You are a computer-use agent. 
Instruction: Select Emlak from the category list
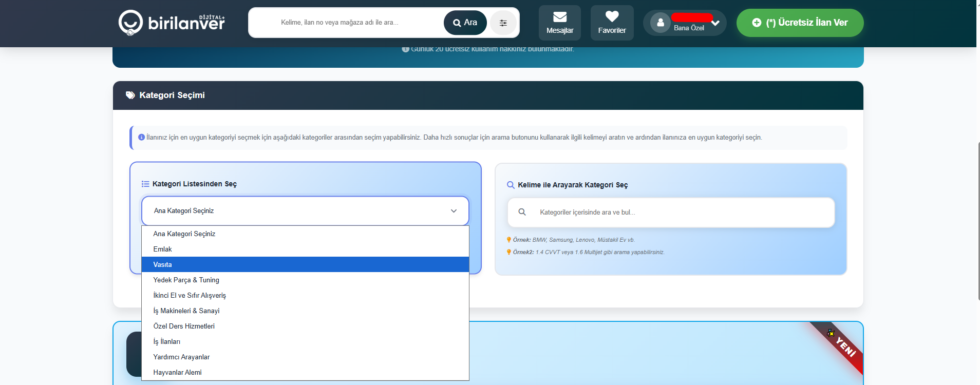pyautogui.click(x=305, y=249)
